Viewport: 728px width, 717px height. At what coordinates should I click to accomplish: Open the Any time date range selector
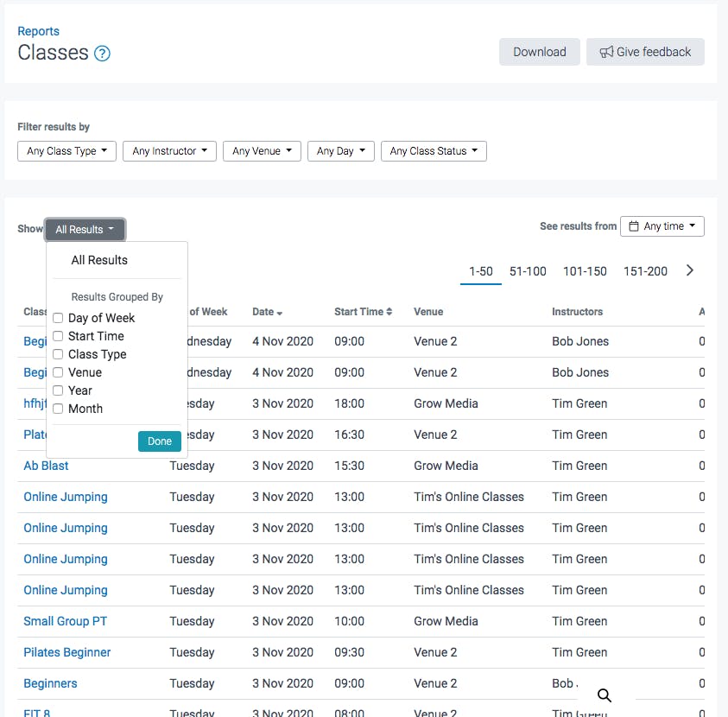pyautogui.click(x=662, y=225)
